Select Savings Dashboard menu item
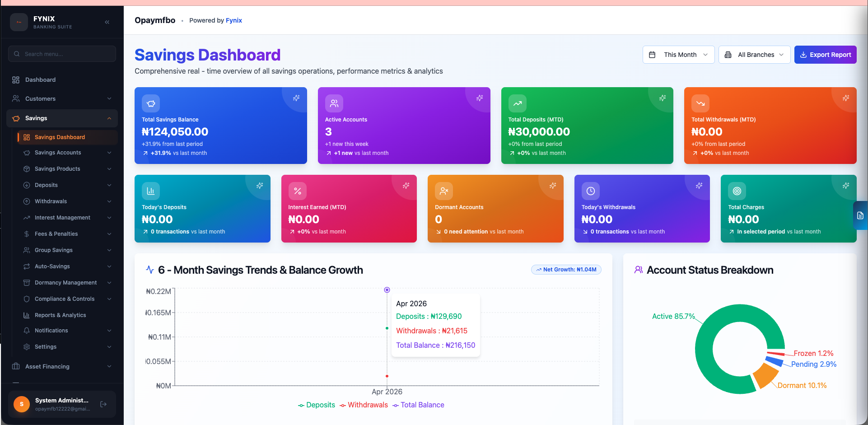The image size is (868, 425). (67, 137)
